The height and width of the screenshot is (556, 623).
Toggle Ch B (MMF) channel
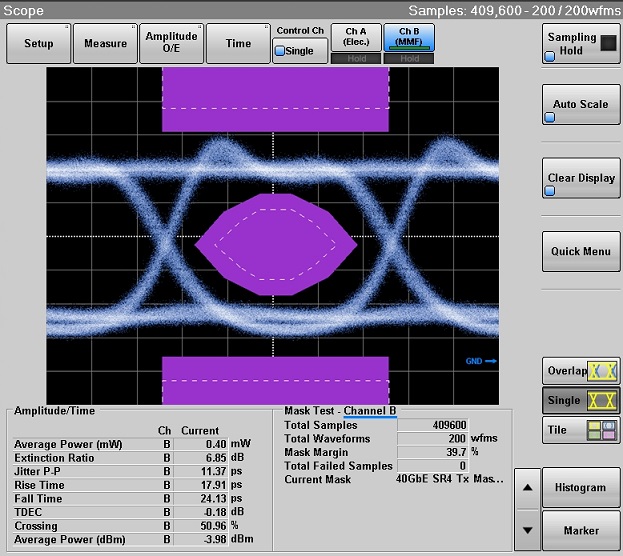(408, 38)
